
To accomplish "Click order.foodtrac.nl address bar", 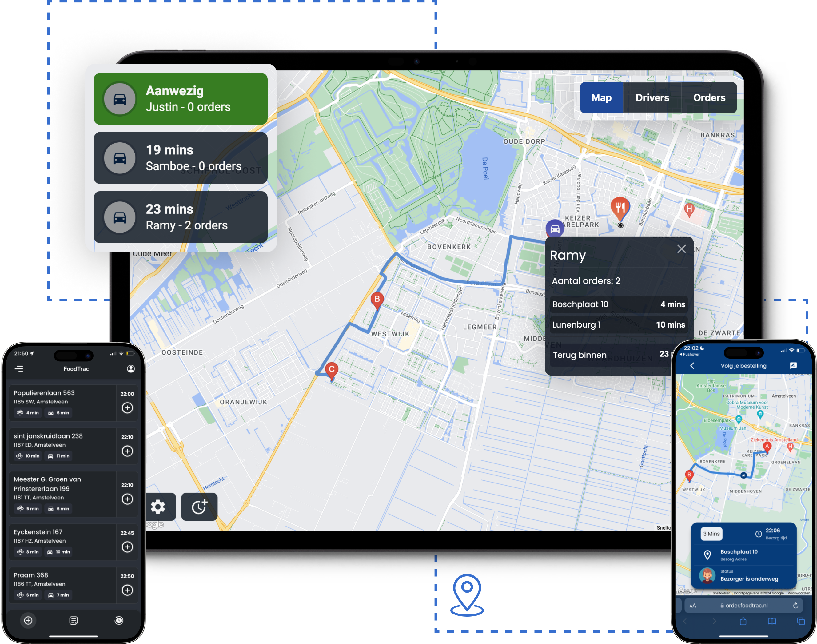I will coord(743,606).
